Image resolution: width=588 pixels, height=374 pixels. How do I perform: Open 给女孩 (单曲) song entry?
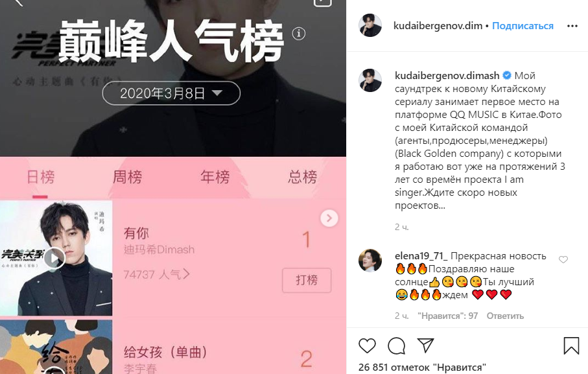point(166,352)
